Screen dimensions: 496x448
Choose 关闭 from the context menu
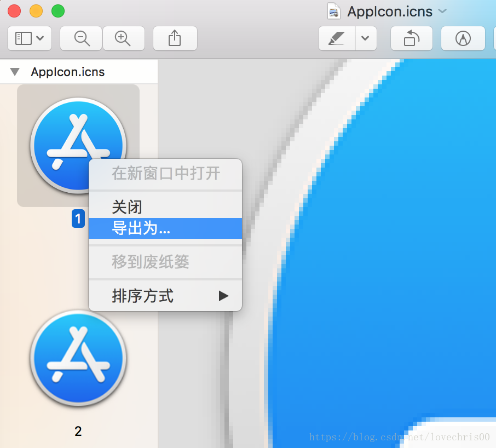pos(165,207)
